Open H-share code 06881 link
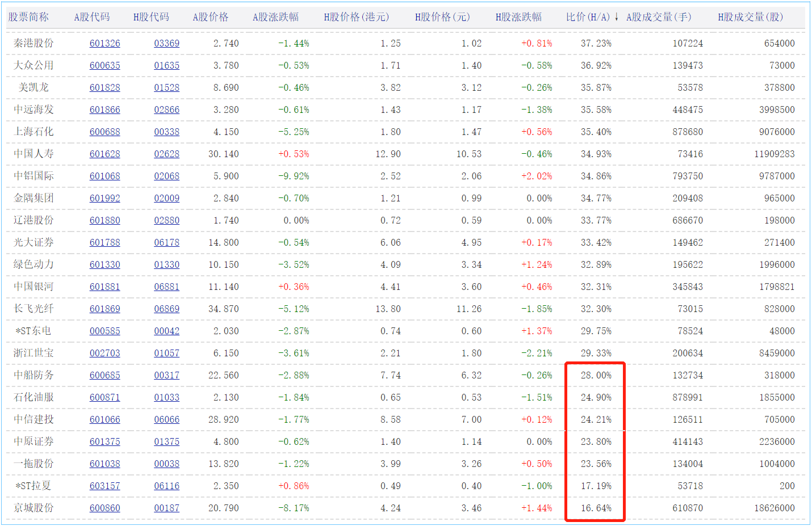This screenshot has width=812, height=526. pyautogui.click(x=167, y=287)
